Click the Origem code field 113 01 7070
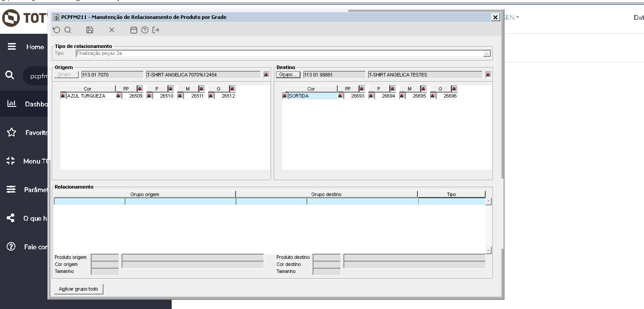Image resolution: width=644 pixels, height=309 pixels. 112,75
